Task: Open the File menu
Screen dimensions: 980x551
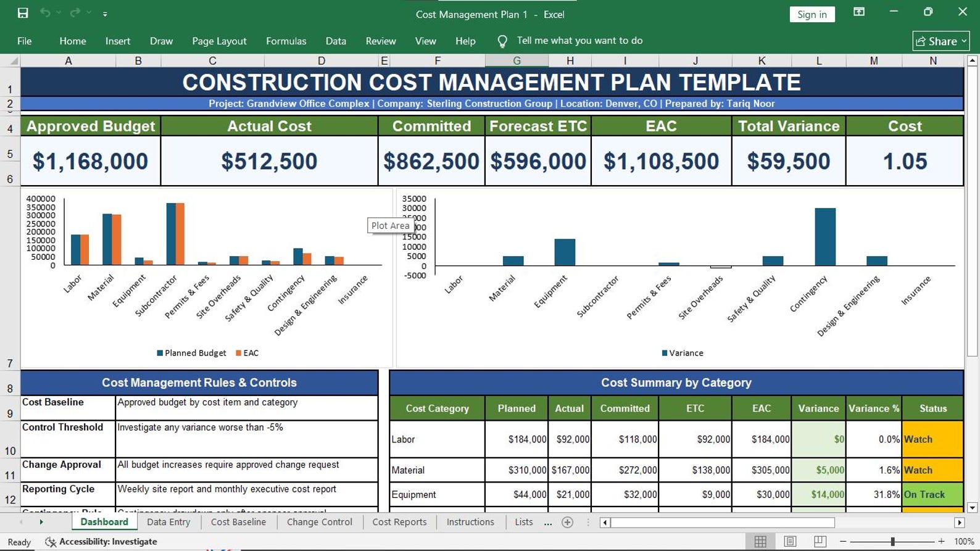Action: [x=25, y=41]
